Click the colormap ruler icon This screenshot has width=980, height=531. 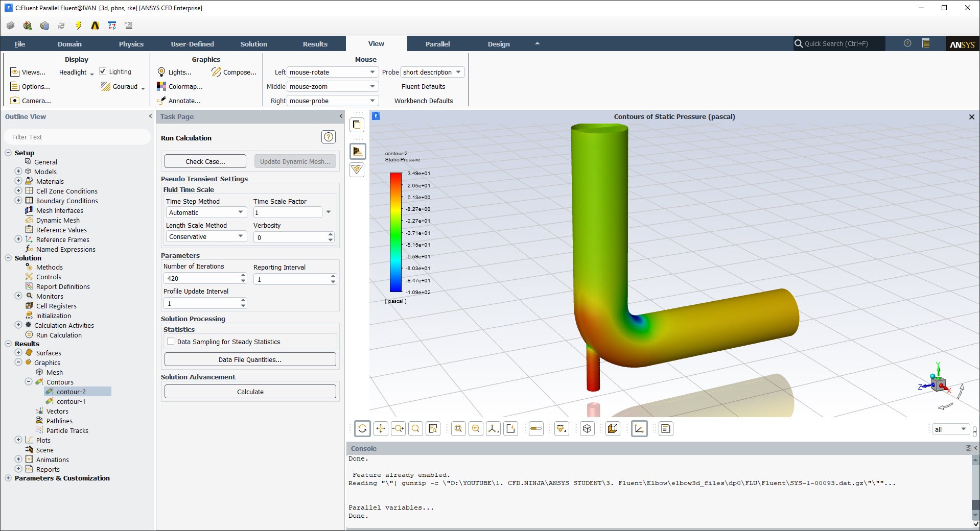point(536,429)
